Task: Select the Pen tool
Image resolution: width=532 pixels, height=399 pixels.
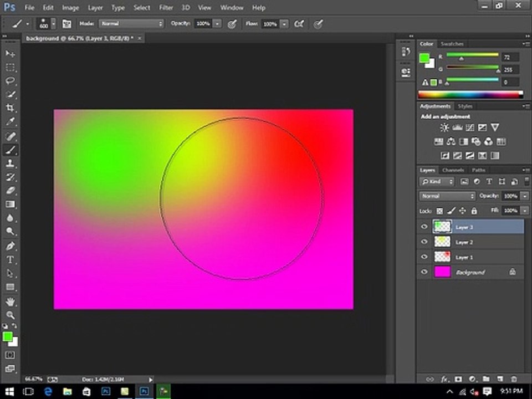Action: 10,246
